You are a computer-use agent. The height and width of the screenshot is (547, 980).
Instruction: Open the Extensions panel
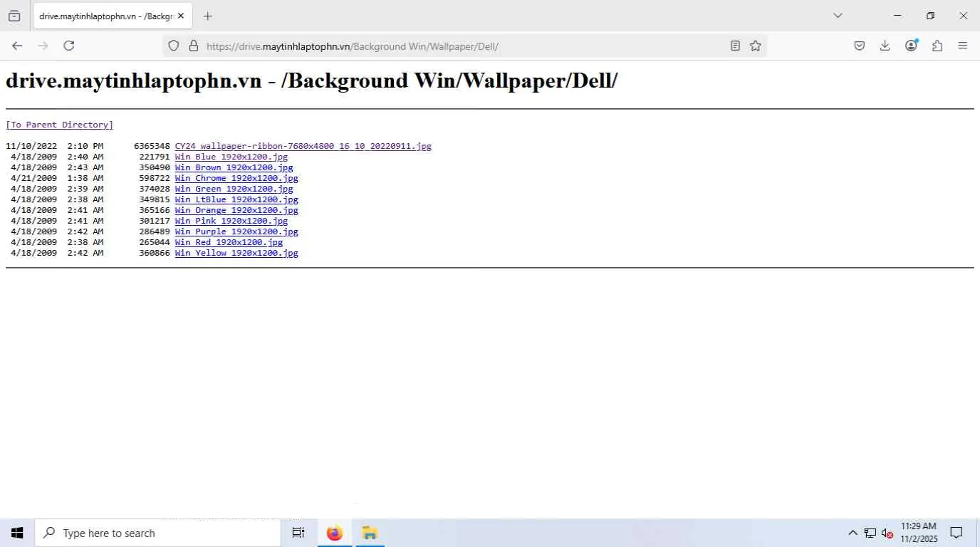click(937, 46)
